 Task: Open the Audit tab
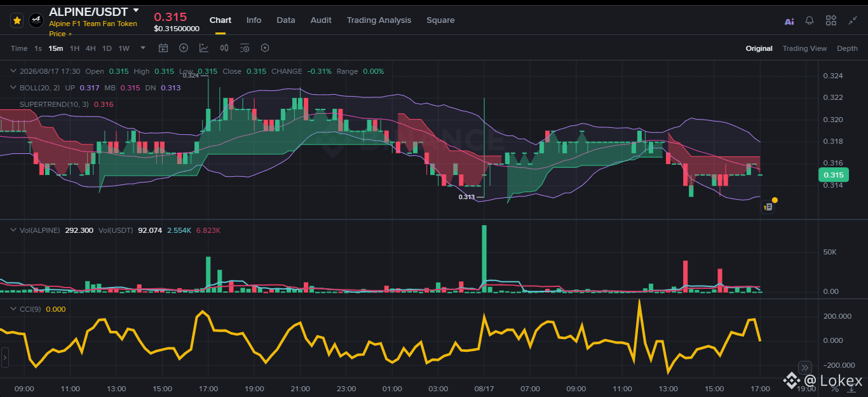tap(321, 20)
